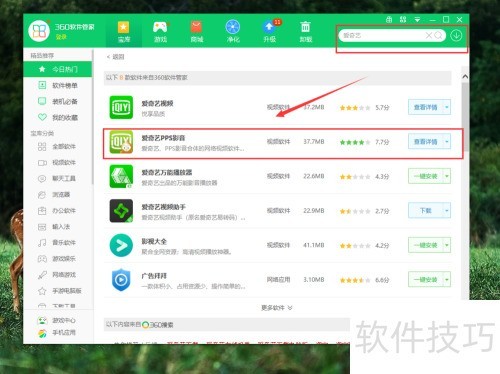Image resolution: width=500 pixels, height=374 pixels.
Task: Click the star rating of 爱奇艺PPS影音
Action: tap(355, 142)
